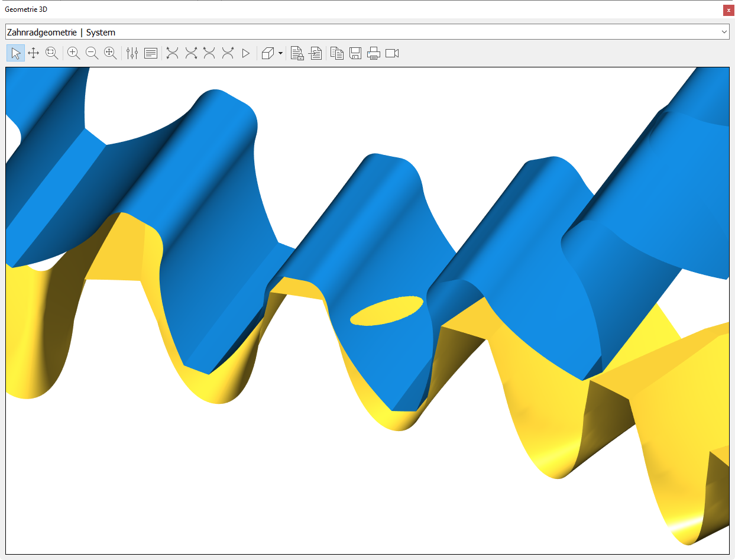Click the first gear rotation arrow icon
Screen dimensions: 735x560
(173, 53)
